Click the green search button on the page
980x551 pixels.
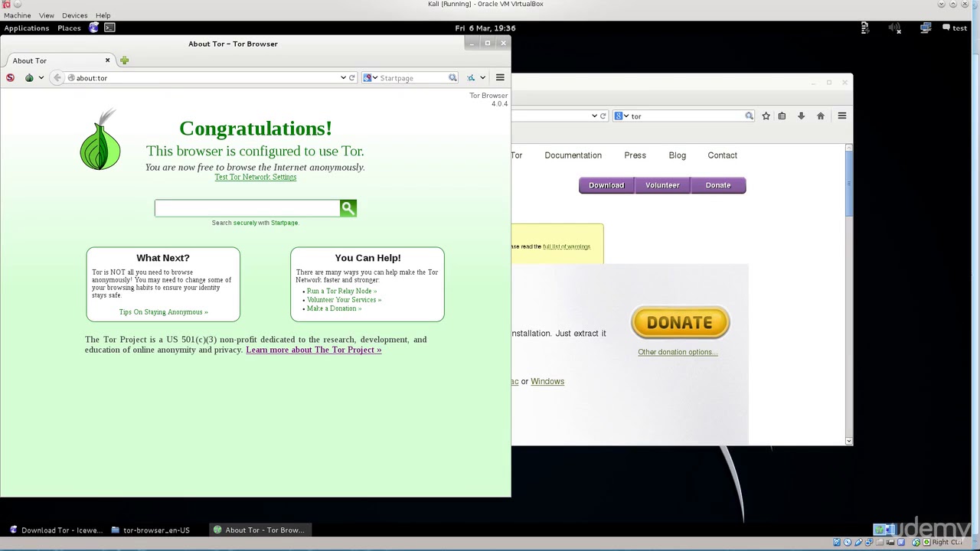[348, 208]
